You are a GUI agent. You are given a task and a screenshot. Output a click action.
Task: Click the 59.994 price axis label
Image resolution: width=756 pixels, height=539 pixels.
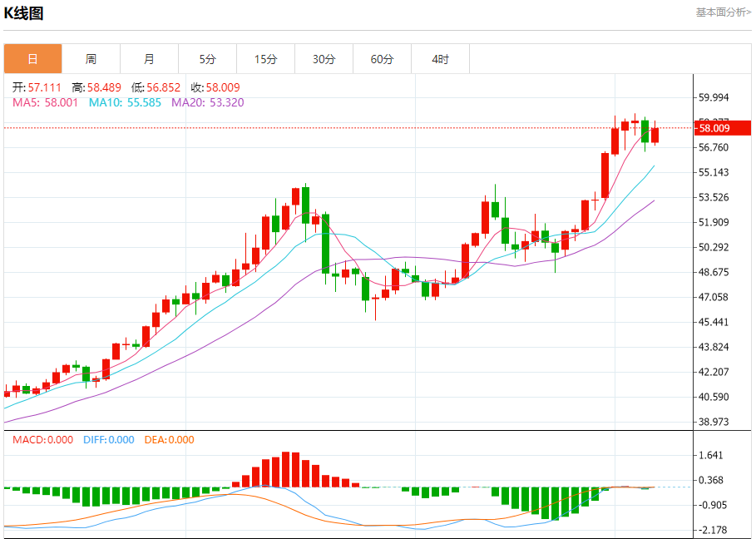(714, 97)
